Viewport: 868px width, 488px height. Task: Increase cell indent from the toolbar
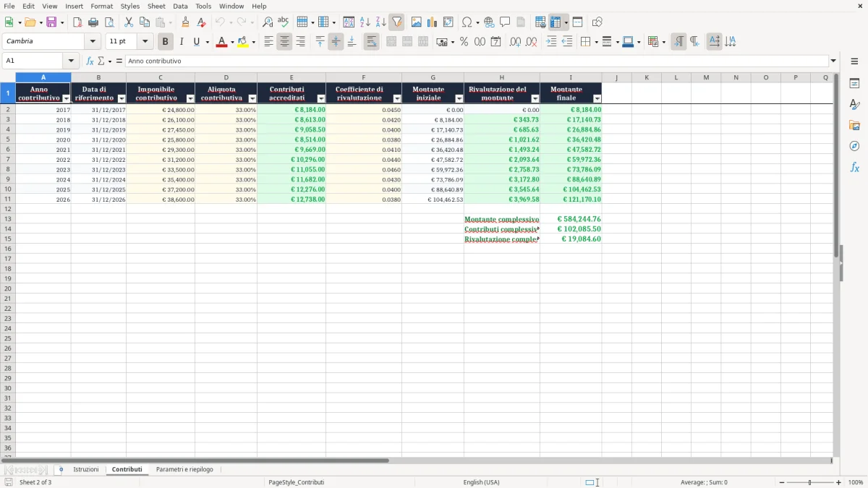click(x=551, y=42)
